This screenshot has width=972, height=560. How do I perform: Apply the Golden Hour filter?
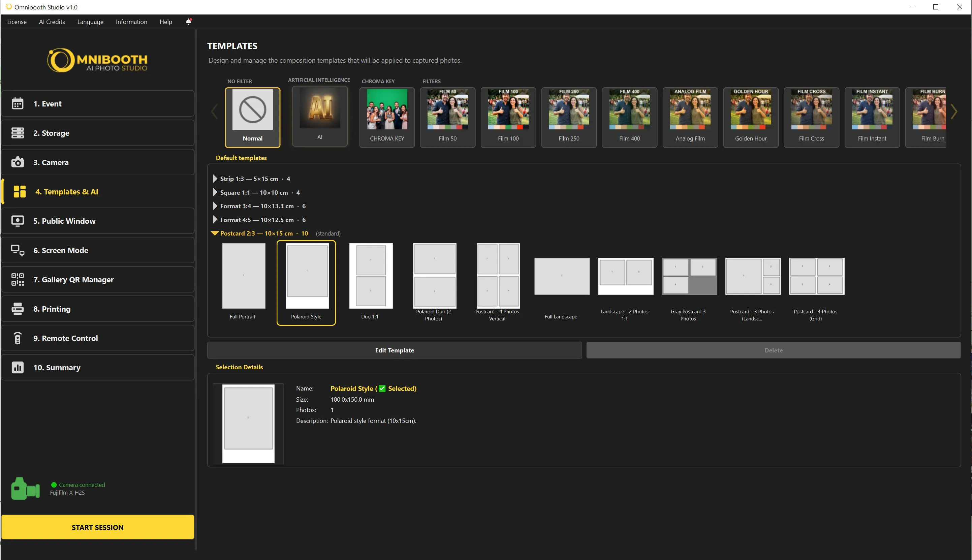pyautogui.click(x=751, y=117)
